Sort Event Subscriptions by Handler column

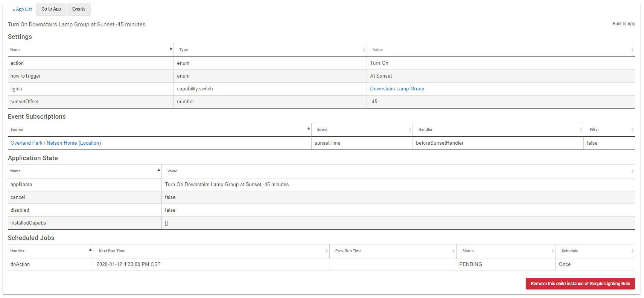[498, 130]
